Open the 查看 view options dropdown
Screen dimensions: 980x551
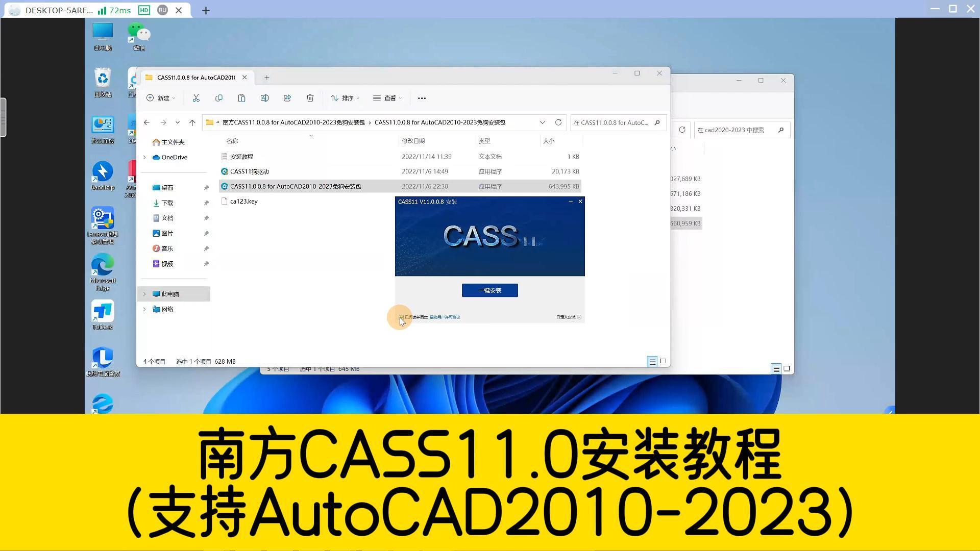(x=387, y=98)
